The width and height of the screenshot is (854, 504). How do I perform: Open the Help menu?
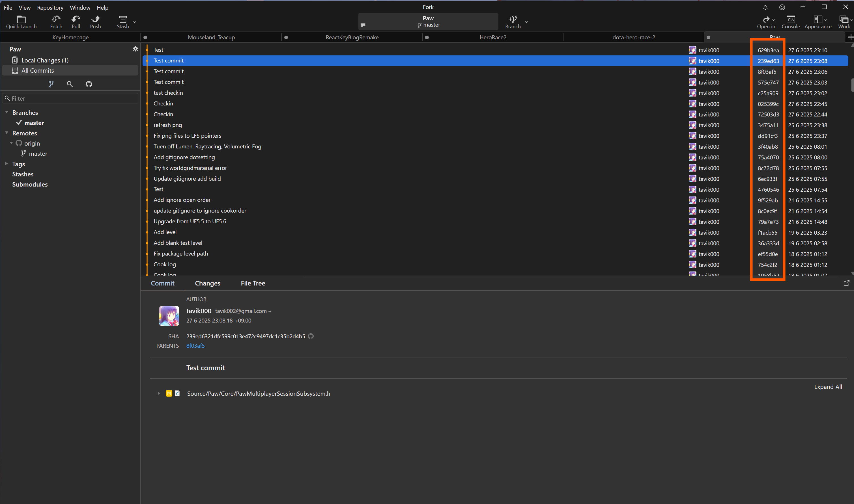(102, 7)
